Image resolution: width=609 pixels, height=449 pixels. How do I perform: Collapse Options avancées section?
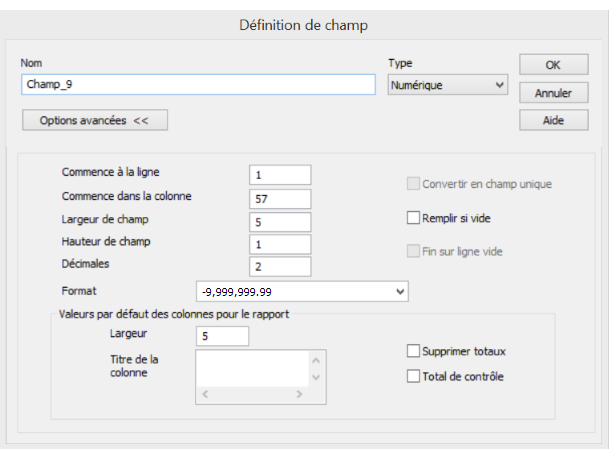pyautogui.click(x=94, y=120)
